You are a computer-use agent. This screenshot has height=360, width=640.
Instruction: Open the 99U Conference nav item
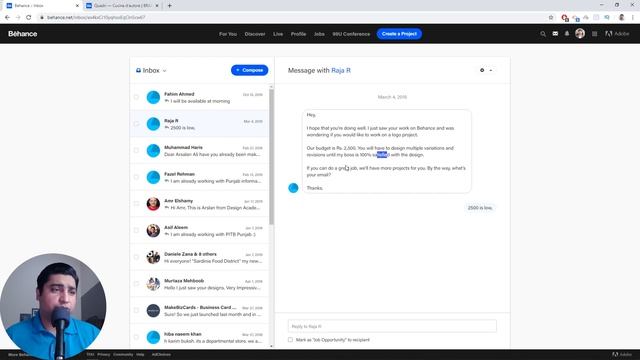[351, 34]
